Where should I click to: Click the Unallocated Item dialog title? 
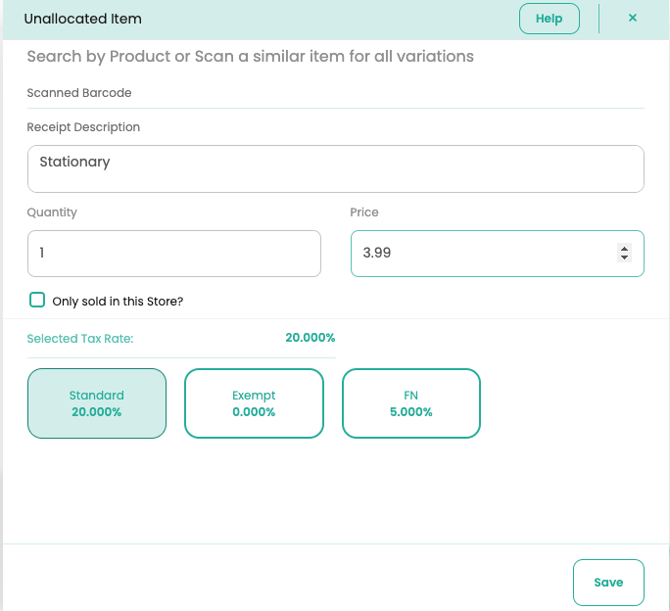tap(83, 19)
